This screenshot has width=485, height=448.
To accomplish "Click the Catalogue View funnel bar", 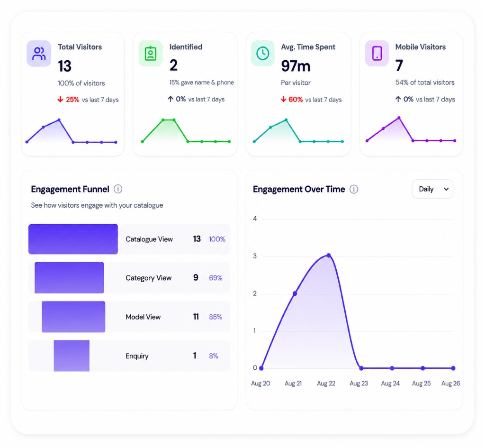I will click(x=73, y=239).
